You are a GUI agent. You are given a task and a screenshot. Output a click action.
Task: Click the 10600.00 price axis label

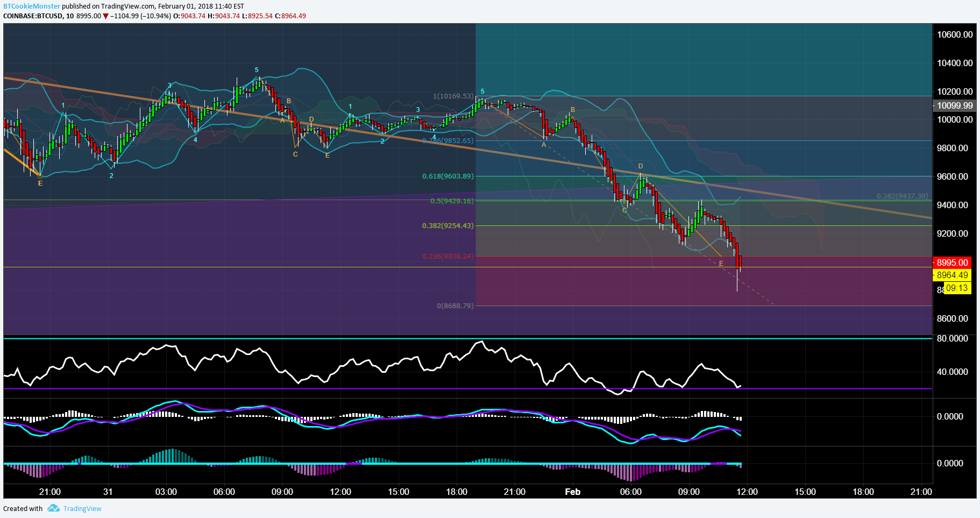955,35
